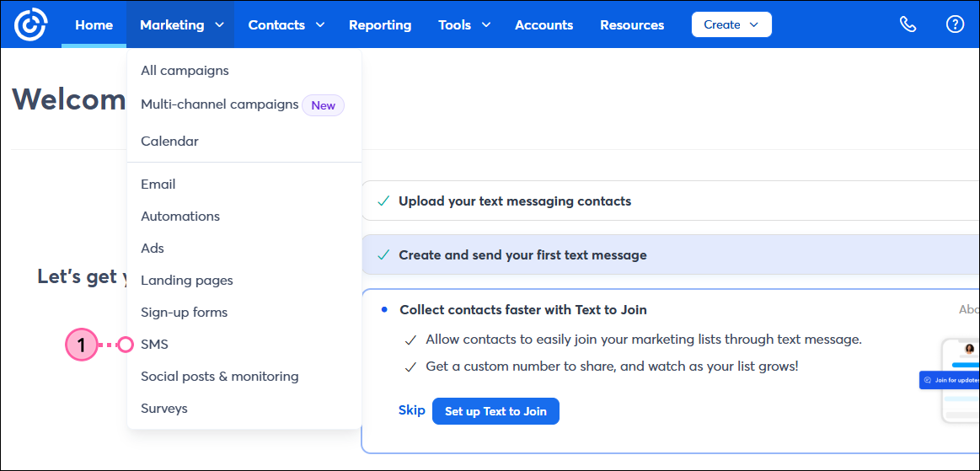Expand the Tools dropdown menu
This screenshot has height=471, width=980.
point(463,25)
